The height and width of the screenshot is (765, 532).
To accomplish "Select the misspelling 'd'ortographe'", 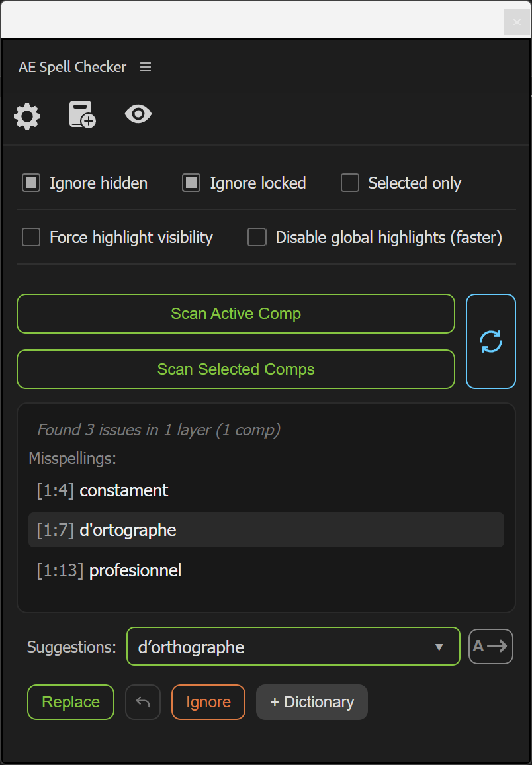I will click(266, 530).
